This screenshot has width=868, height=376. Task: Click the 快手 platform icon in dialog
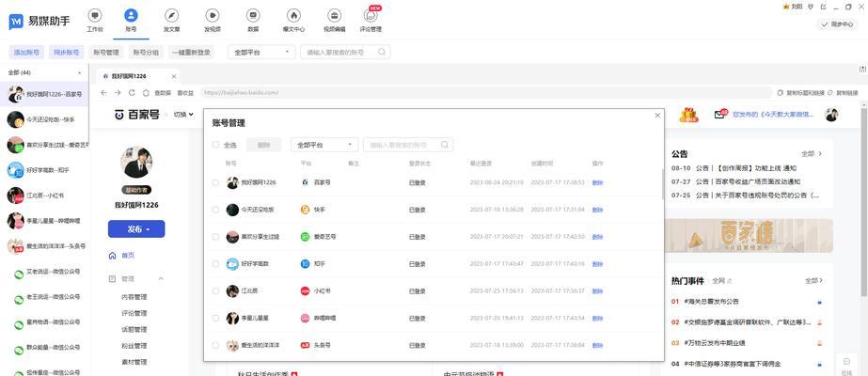[305, 210]
